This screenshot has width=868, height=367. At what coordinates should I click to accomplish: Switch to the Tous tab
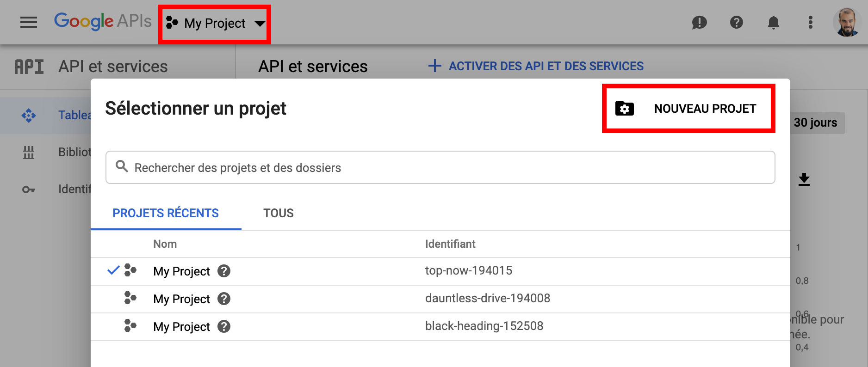coord(279,213)
